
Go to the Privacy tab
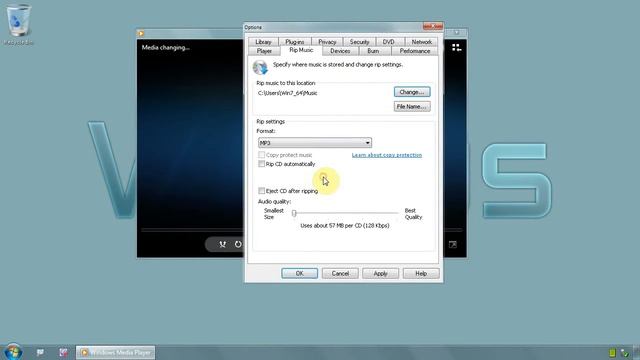point(327,42)
